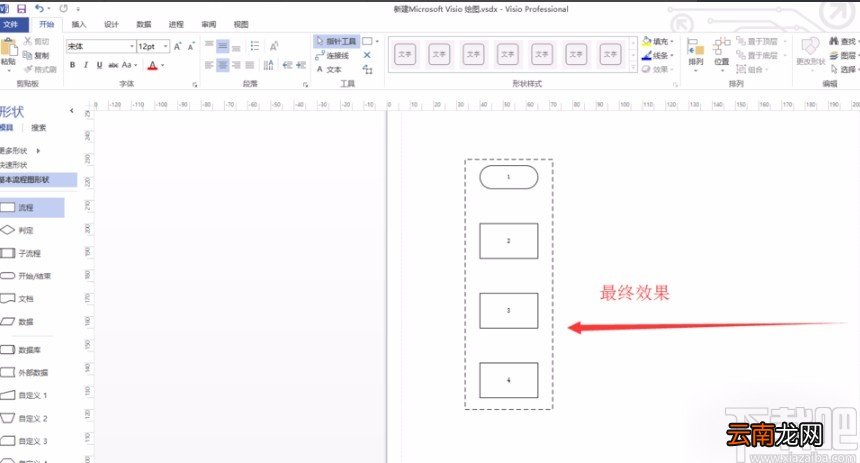Toggle Strikethrough (abc) formatting
This screenshot has height=463, width=860.
click(114, 65)
